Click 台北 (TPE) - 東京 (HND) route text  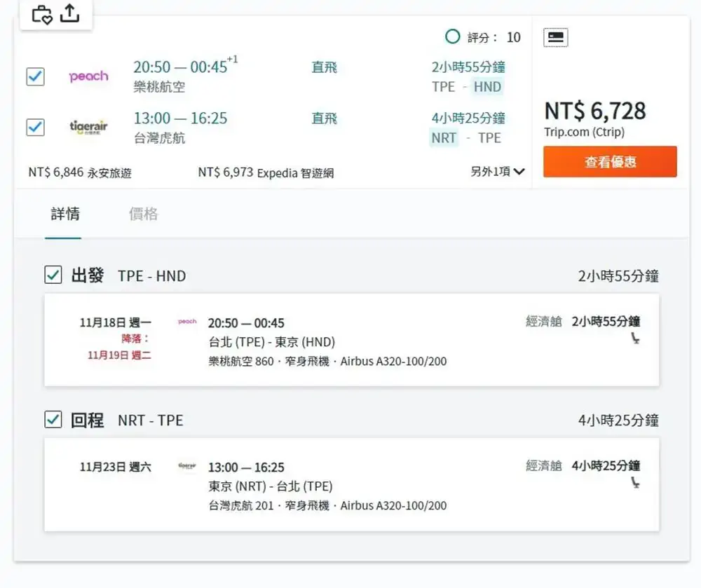click(272, 342)
